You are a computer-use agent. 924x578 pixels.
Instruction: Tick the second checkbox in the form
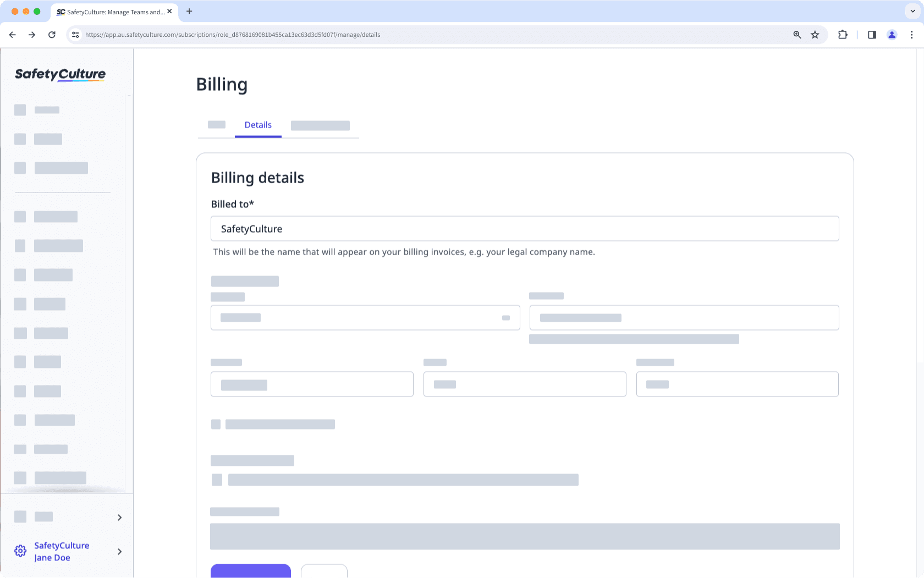click(217, 480)
